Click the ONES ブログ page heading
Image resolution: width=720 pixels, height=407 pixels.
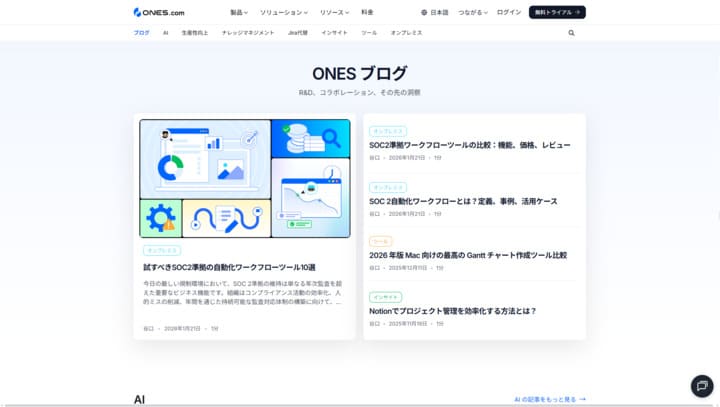click(x=360, y=73)
